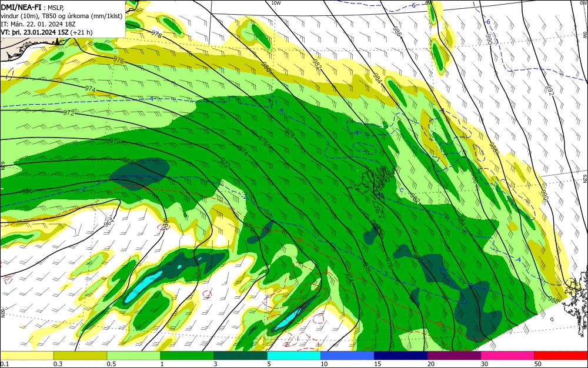Screen dimensions: 588x368
Task: Choose the navy 15–20 legend swatch
Action: click(400, 356)
